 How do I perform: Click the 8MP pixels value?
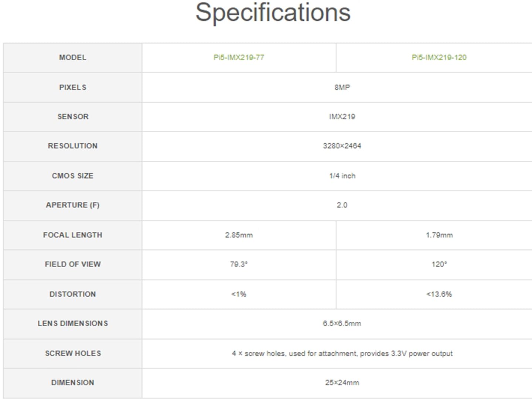342,88
